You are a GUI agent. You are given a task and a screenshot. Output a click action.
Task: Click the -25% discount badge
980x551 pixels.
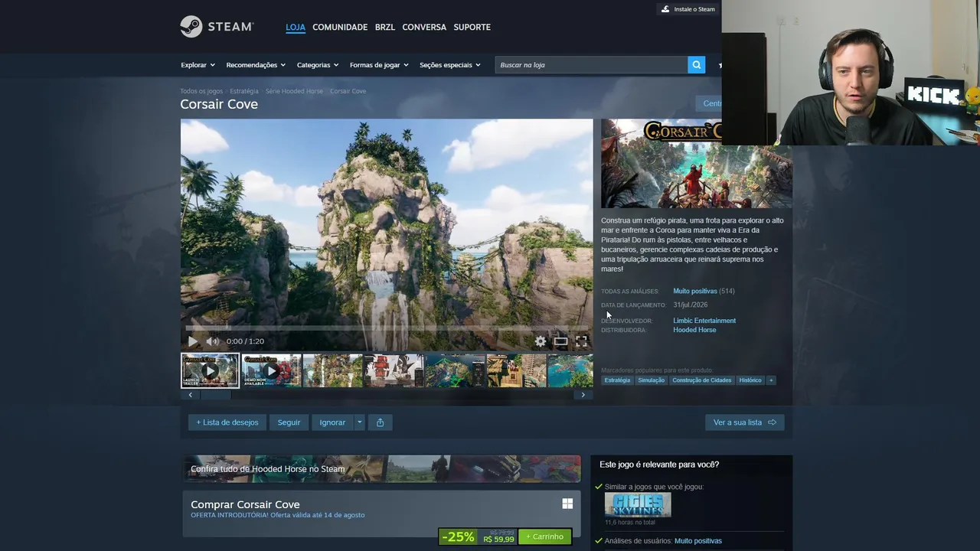[x=458, y=536]
